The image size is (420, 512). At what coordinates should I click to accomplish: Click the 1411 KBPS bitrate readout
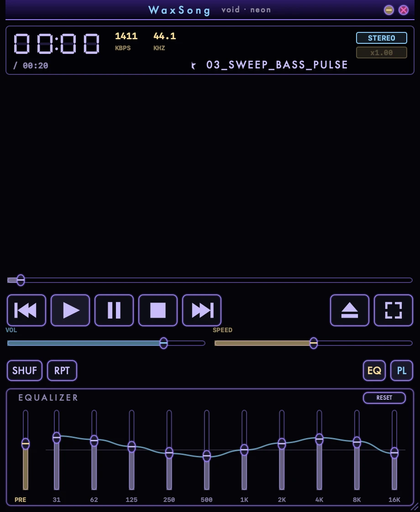(x=126, y=41)
